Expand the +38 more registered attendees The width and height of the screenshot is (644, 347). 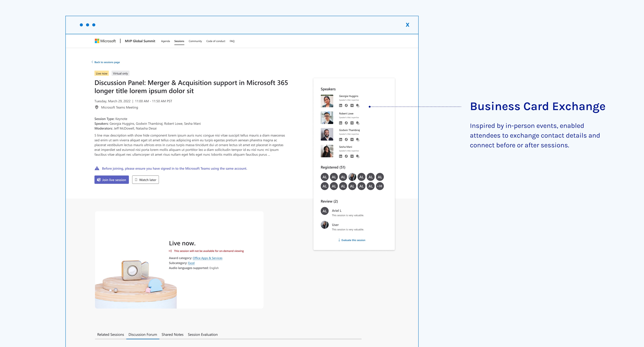(x=380, y=186)
